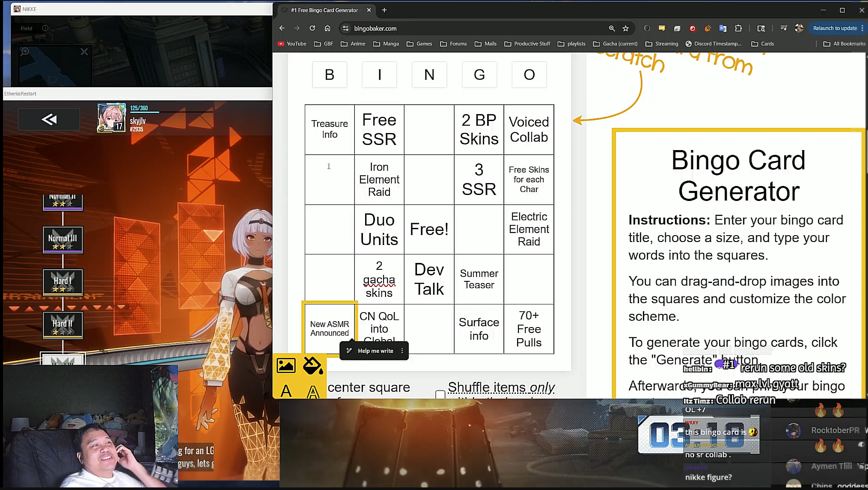The height and width of the screenshot is (490, 868).
Task: Open the yellow note extension icon
Action: [x=662, y=28]
